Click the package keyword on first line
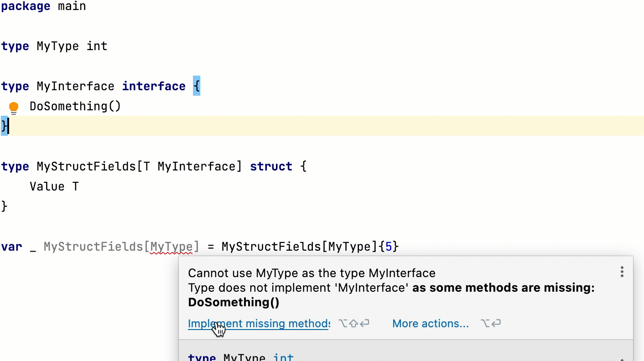The height and width of the screenshot is (361, 644). pyautogui.click(x=26, y=6)
